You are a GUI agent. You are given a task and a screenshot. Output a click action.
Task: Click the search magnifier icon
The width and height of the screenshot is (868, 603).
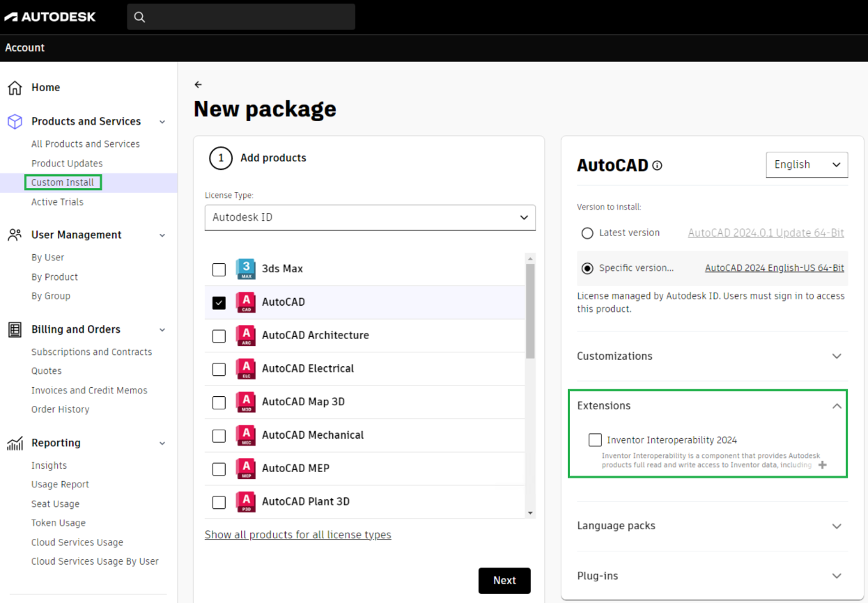[139, 17]
